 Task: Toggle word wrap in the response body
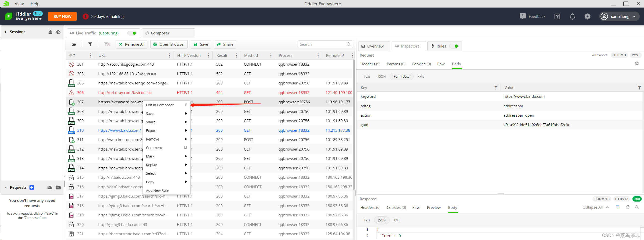tap(618, 207)
